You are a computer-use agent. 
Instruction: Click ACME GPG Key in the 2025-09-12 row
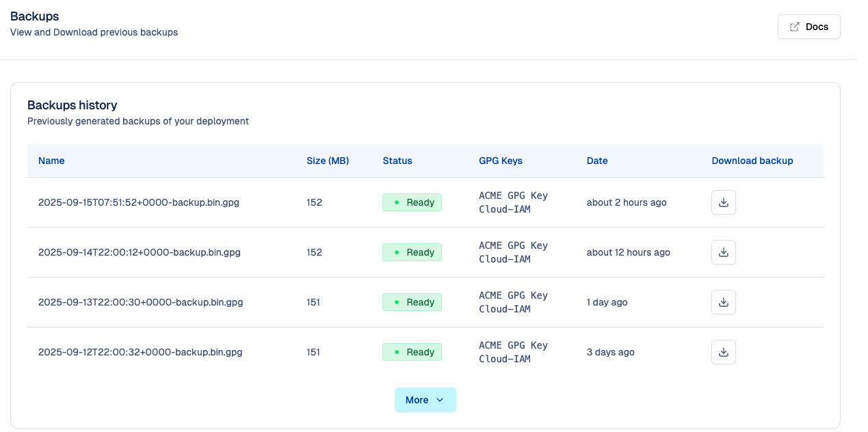(513, 345)
